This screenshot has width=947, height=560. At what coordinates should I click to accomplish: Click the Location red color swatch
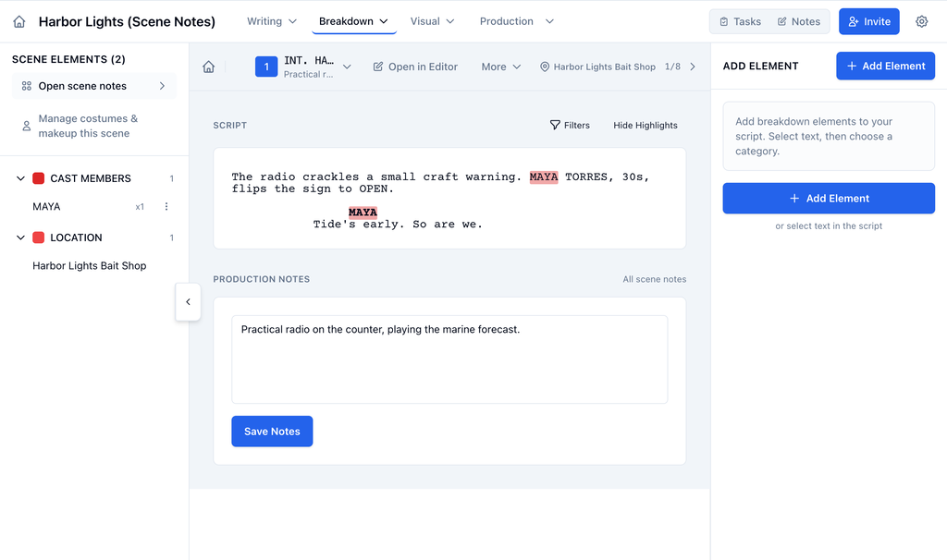pos(38,237)
